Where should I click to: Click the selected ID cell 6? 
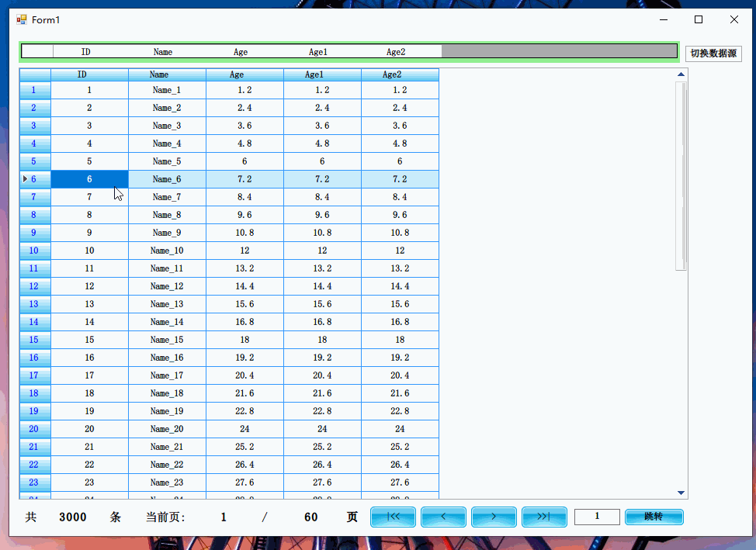click(90, 179)
